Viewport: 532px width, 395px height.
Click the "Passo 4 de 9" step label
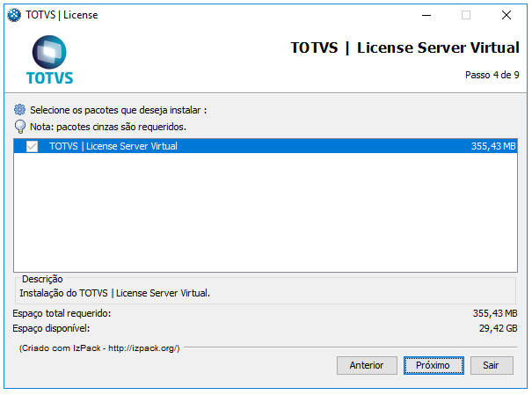492,76
